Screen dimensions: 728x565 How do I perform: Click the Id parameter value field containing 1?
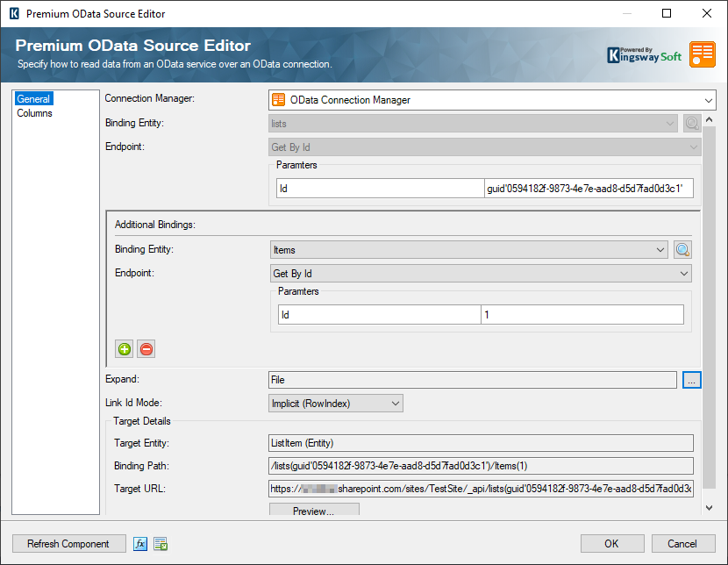click(582, 315)
